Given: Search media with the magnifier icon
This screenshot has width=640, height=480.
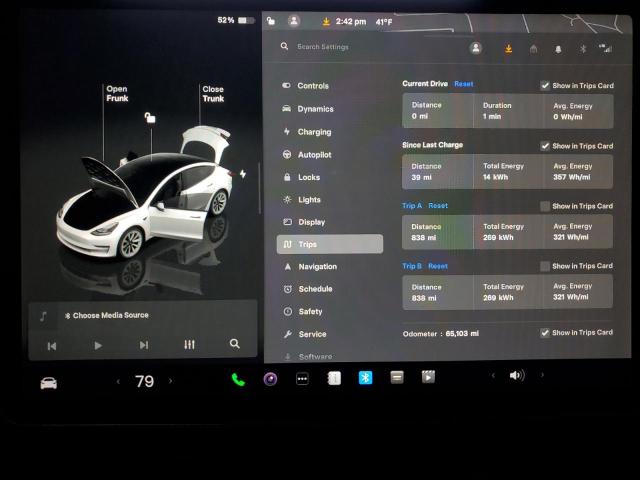Looking at the screenshot, I should point(235,344).
